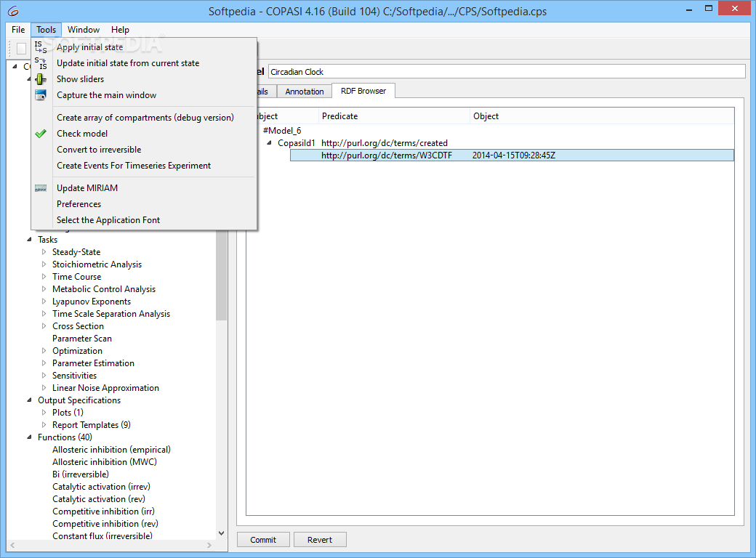Screen dimensions: 756x558
Task: Click the COPASI logo in the title bar
Action: pyautogui.click(x=13, y=11)
